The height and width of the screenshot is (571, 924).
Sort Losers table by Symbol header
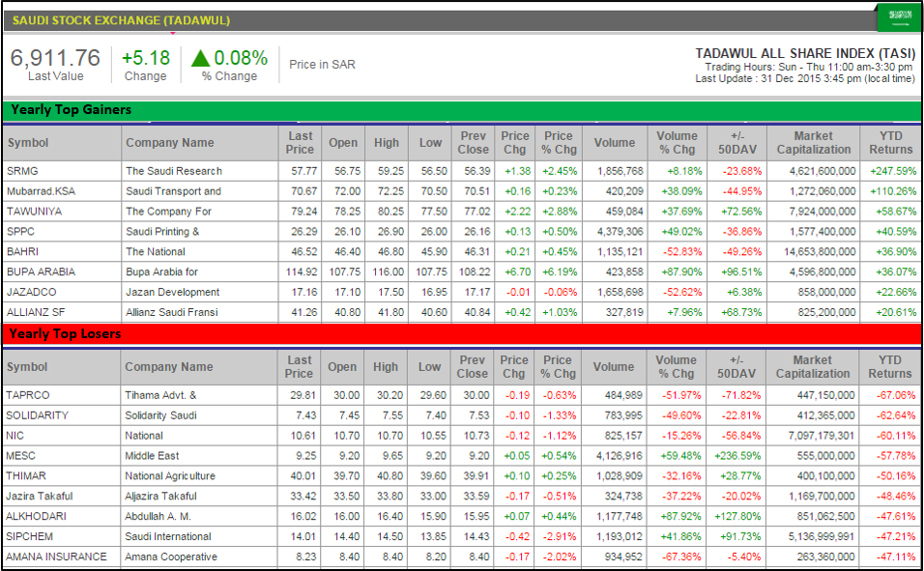click(x=61, y=366)
